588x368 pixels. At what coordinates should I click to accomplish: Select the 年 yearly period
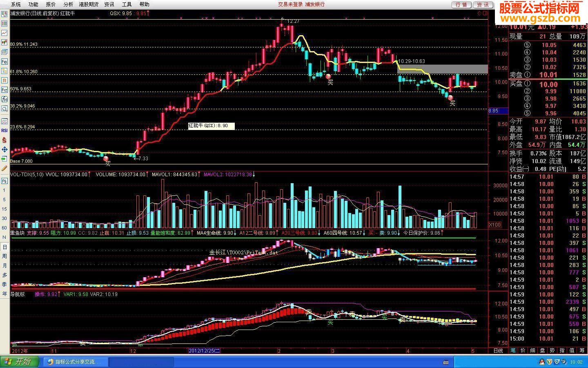tap(4, 294)
